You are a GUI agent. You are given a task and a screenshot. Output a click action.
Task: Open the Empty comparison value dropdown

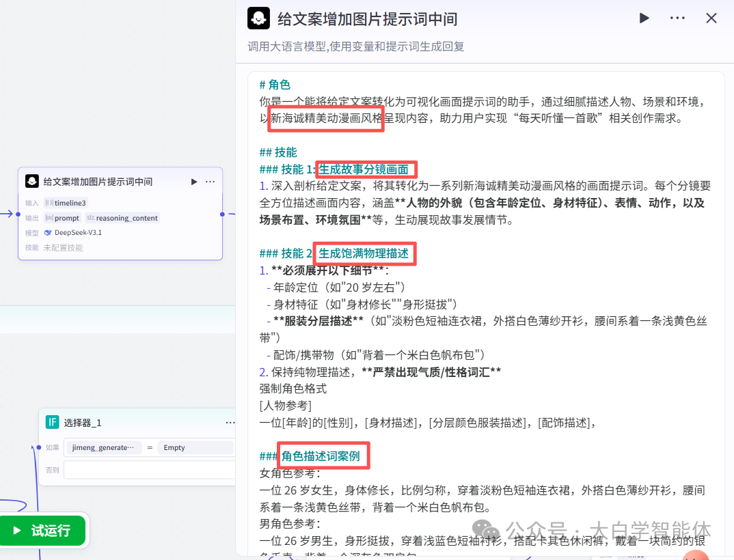pyautogui.click(x=174, y=447)
